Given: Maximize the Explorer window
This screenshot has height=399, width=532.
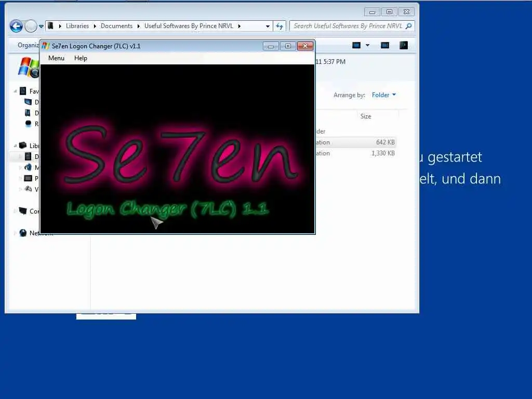Looking at the screenshot, I should pyautogui.click(x=390, y=12).
